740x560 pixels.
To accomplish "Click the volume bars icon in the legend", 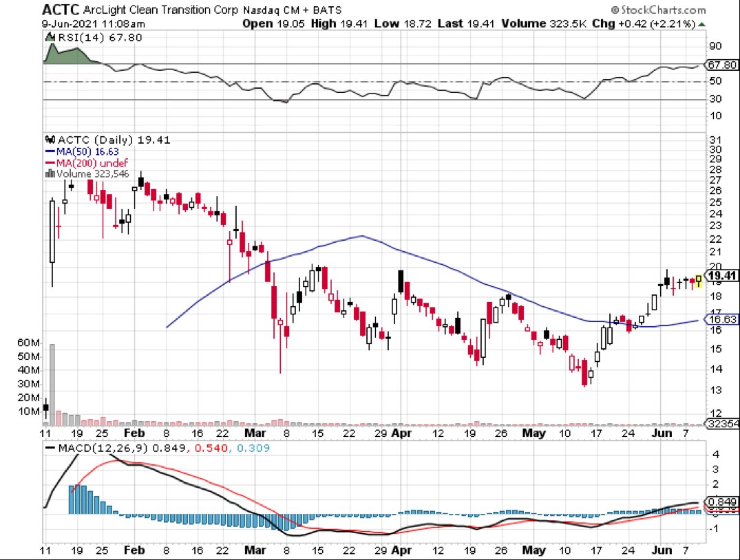I will [50, 173].
